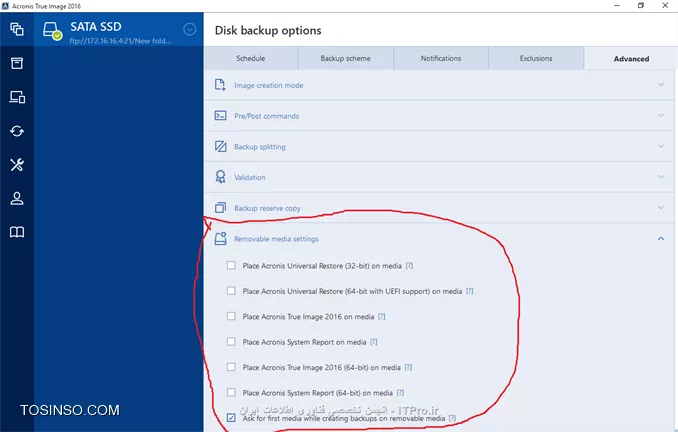Image resolution: width=678 pixels, height=432 pixels.
Task: Click the Pre/Post commands label
Action: [266, 116]
